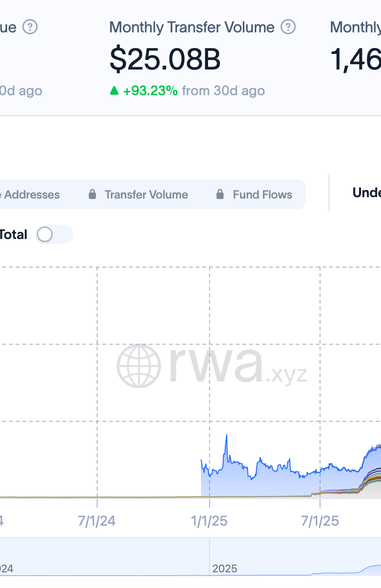The height and width of the screenshot is (588, 381).
Task: Select the Addresses tab
Action: 30,194
